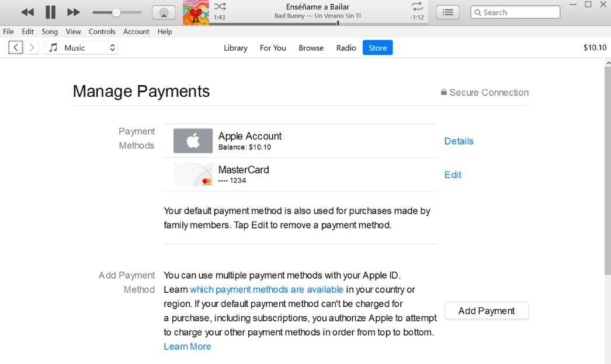The width and height of the screenshot is (611, 364).
Task: Skip to the next track
Action: (73, 12)
